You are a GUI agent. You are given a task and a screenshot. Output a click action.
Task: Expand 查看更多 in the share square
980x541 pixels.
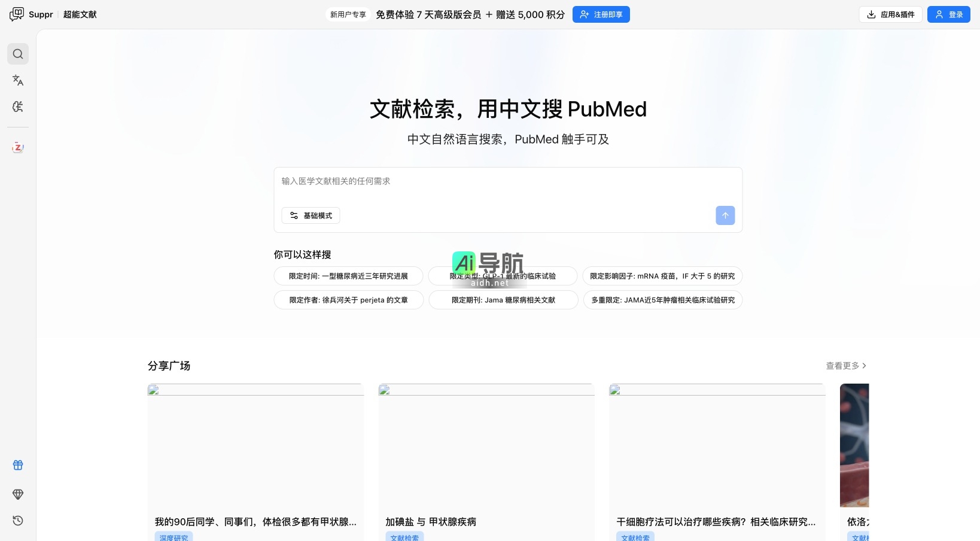click(x=846, y=366)
